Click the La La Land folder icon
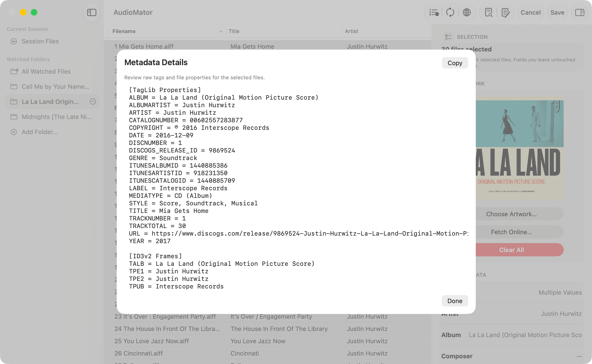592x364 pixels. point(14,102)
